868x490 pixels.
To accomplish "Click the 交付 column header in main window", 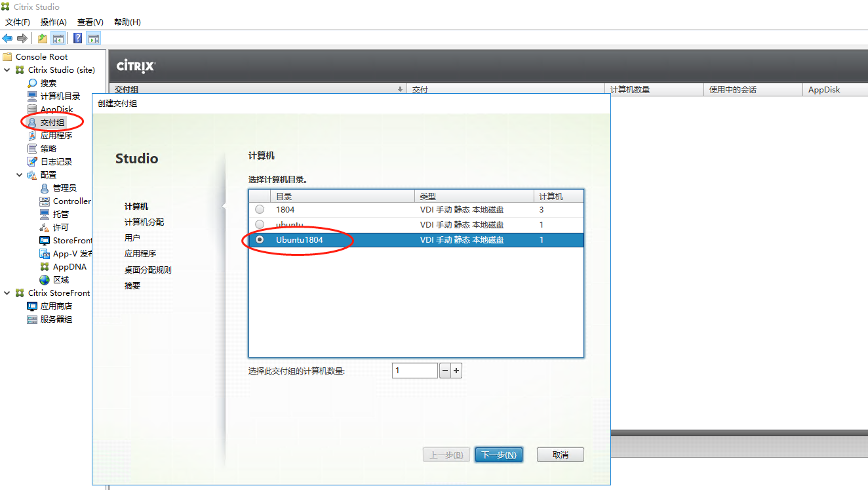I will (505, 90).
